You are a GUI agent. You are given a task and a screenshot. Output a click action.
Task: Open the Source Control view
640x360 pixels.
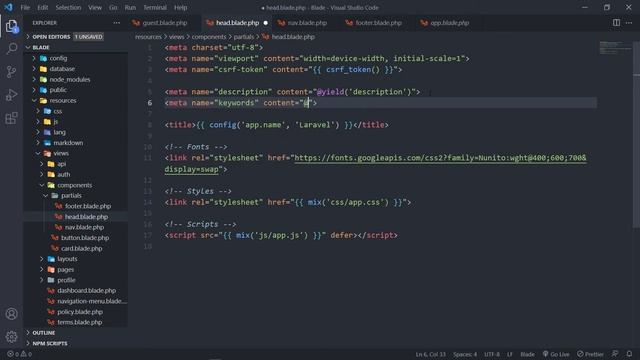pyautogui.click(x=11, y=72)
